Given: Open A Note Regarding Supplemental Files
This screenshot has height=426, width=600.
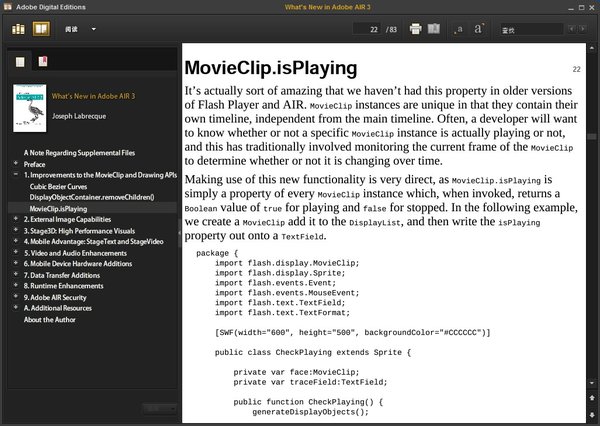Looking at the screenshot, I should tap(79, 153).
